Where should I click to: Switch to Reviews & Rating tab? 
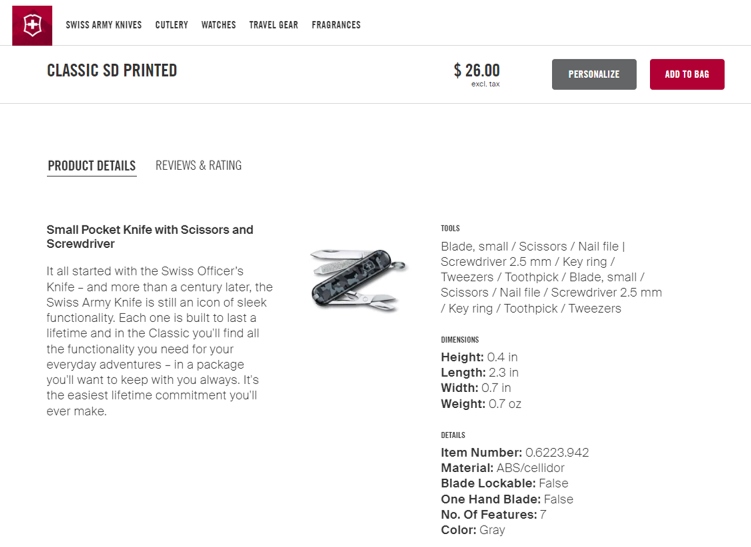198,165
